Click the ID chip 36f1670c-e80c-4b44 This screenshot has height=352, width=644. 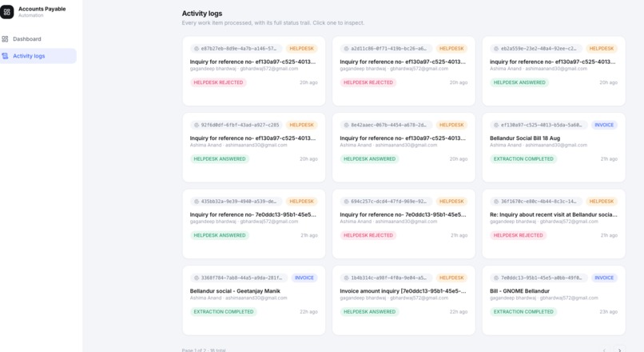[x=536, y=202]
